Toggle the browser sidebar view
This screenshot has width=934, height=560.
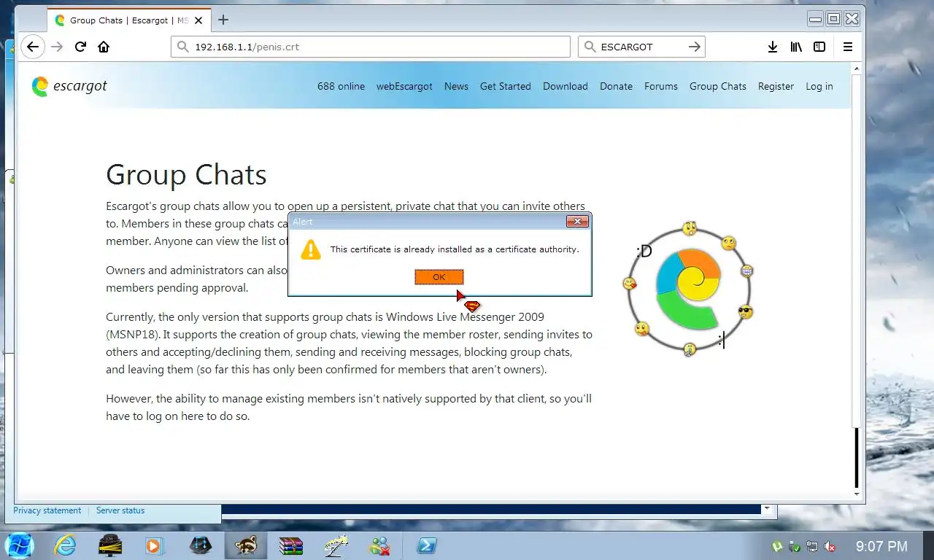pyautogui.click(x=819, y=47)
